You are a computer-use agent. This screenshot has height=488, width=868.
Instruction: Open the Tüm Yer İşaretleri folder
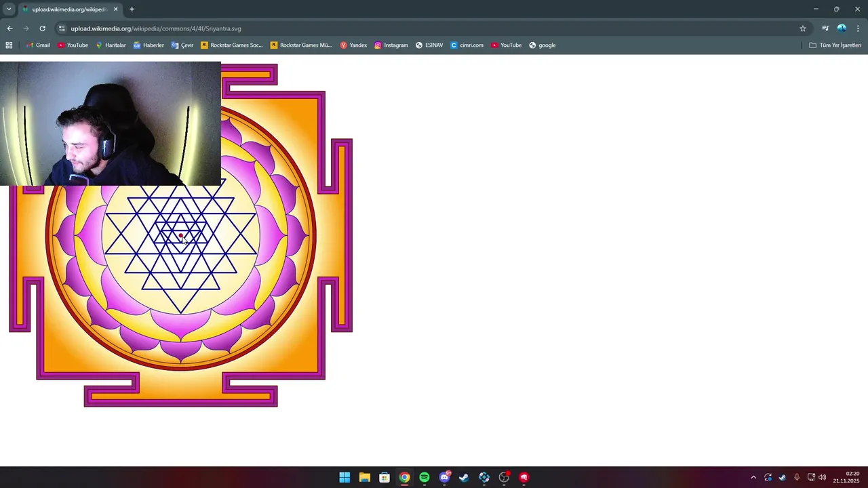tap(835, 45)
